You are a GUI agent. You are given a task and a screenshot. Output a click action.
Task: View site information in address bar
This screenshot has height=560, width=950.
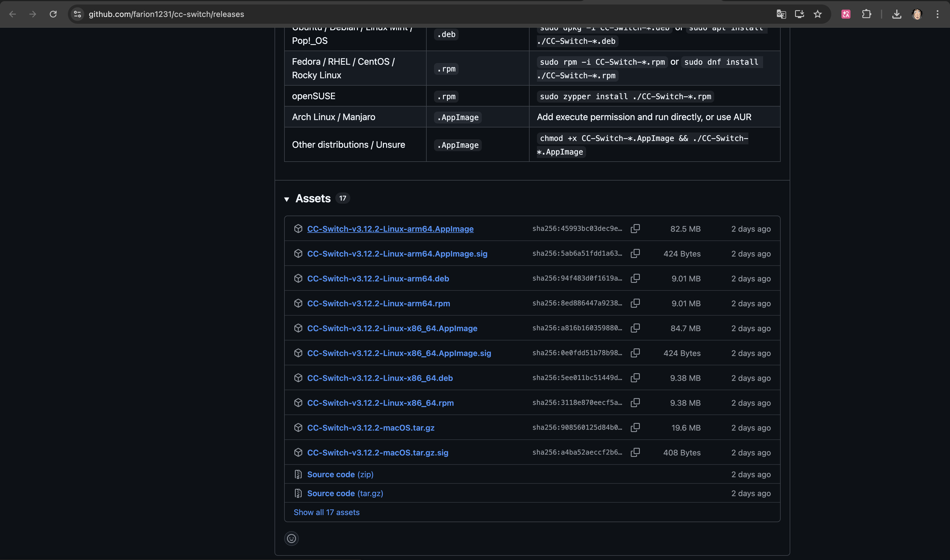[77, 14]
